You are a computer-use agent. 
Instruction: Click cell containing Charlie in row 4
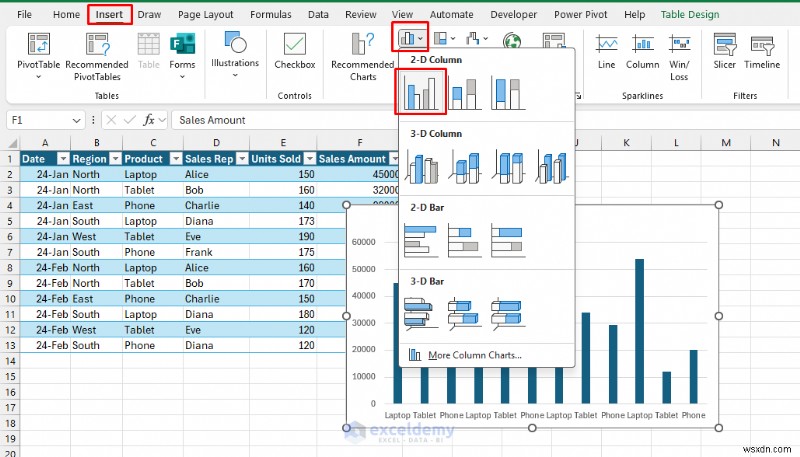click(216, 206)
